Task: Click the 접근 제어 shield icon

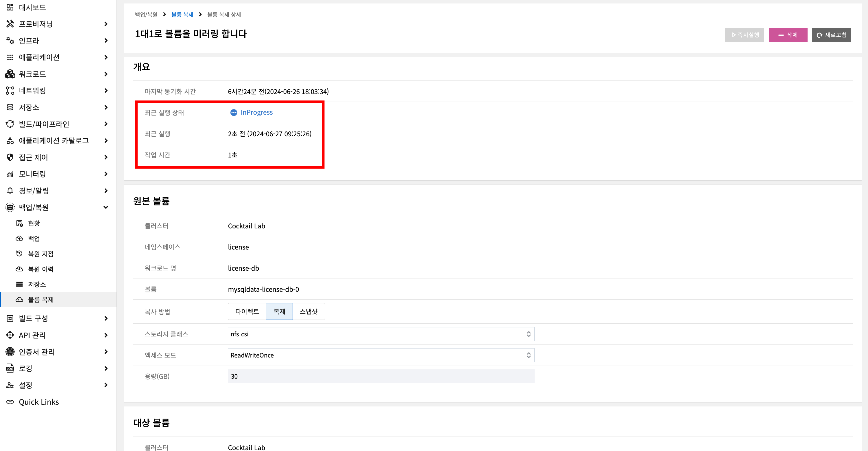Action: [10, 157]
